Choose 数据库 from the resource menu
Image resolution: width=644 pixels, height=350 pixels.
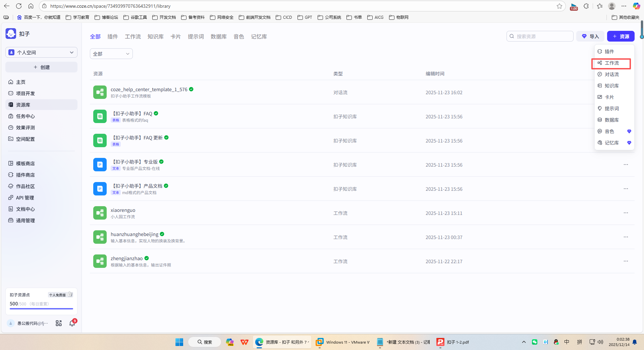pos(614,120)
